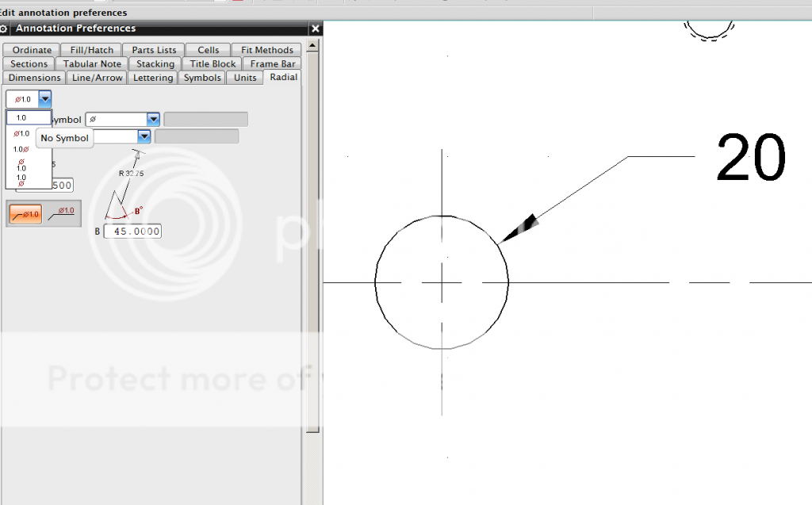Choose the no-symbol '1.0' option
Screen dimensions: 812x505
(29, 117)
